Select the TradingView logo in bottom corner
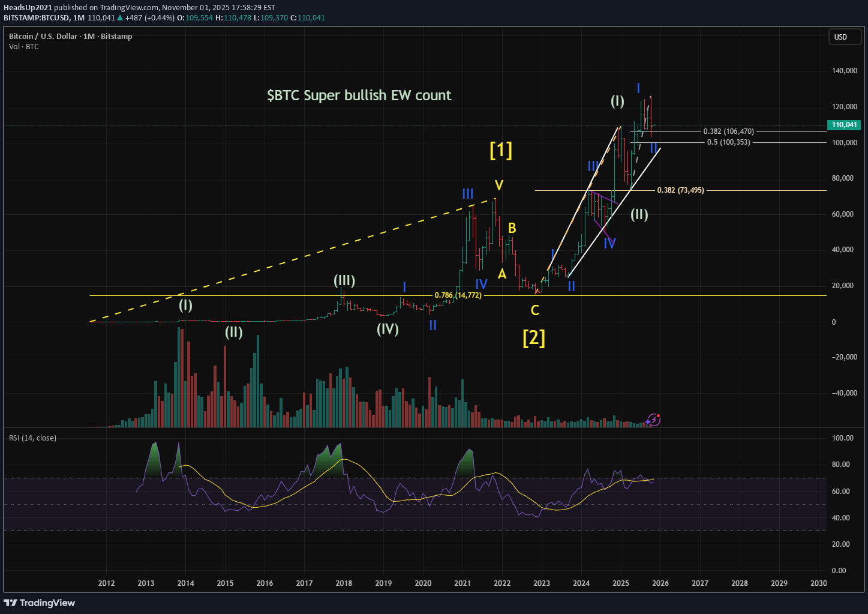 tap(40, 603)
